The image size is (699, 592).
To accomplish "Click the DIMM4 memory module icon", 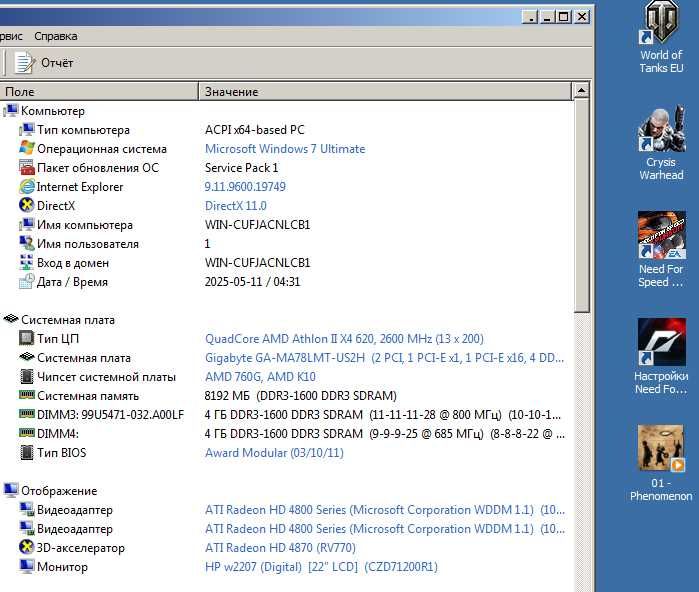I will pos(27,433).
